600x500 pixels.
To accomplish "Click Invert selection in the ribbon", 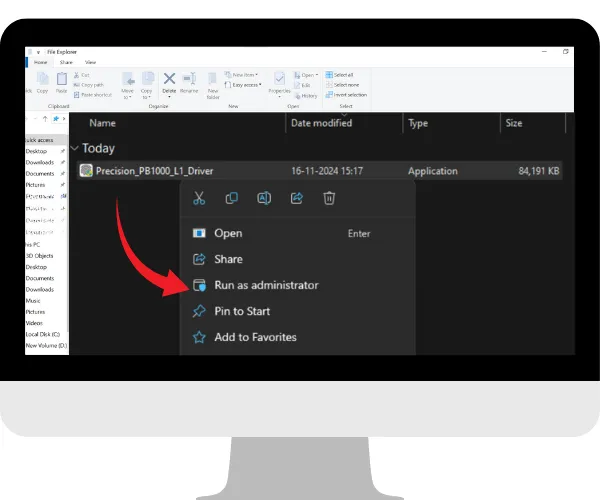I will (x=346, y=95).
